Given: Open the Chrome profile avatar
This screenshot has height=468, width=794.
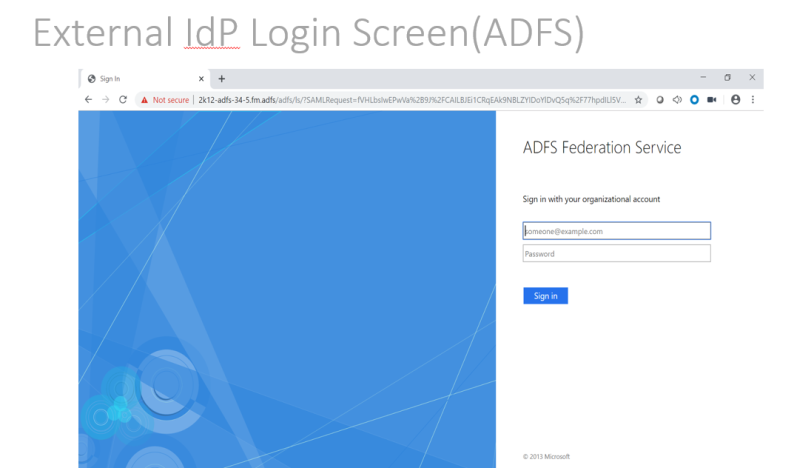Looking at the screenshot, I should pyautogui.click(x=735, y=100).
